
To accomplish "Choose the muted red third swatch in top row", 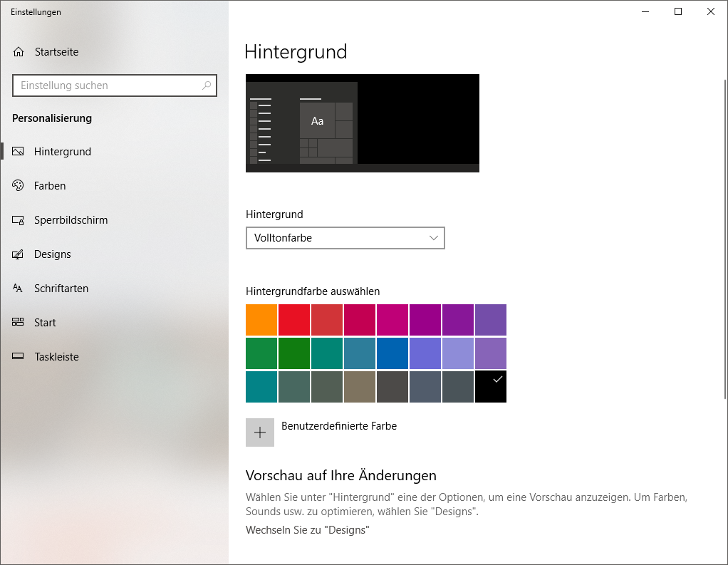I will [327, 320].
